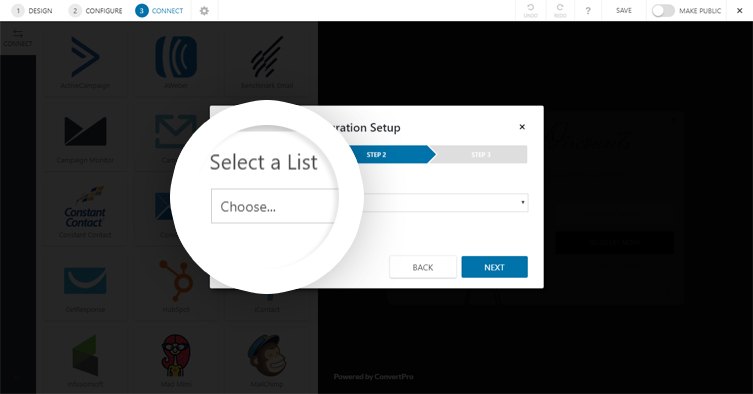The width and height of the screenshot is (753, 394).
Task: Select the ActiveCampaign integration icon
Action: tap(85, 57)
